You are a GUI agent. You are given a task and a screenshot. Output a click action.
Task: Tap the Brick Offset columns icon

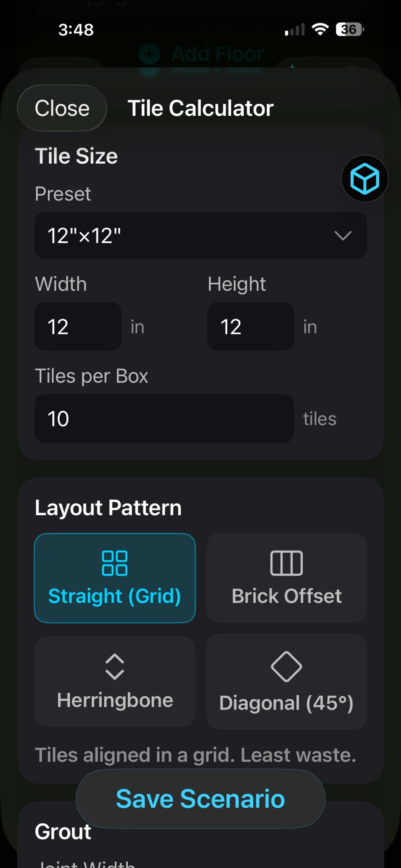coord(286,563)
